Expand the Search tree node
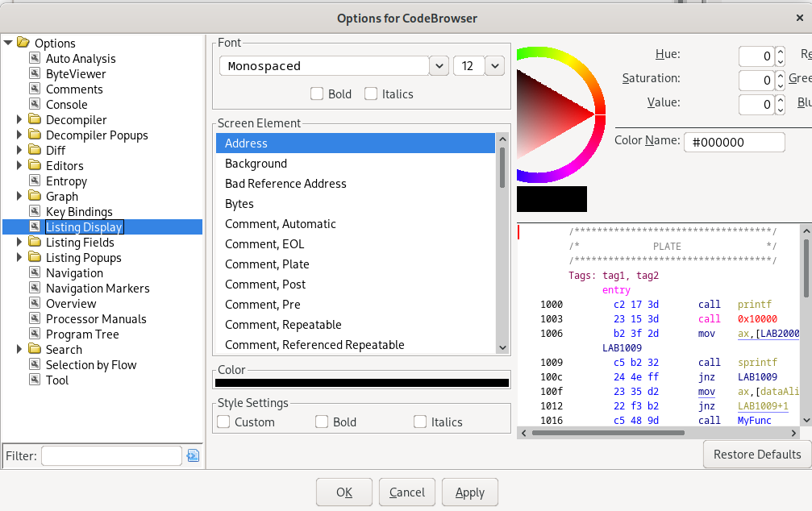Screen dimensions: 812x511 pos(19,349)
